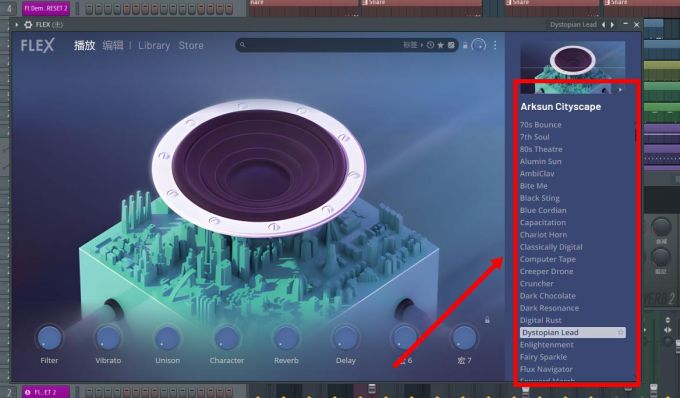Favorite the Dystopian Lead preset star
This screenshot has height=398, width=680.
point(621,333)
